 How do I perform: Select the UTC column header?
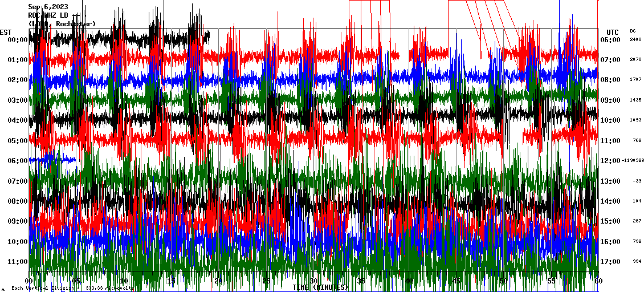tap(613, 32)
